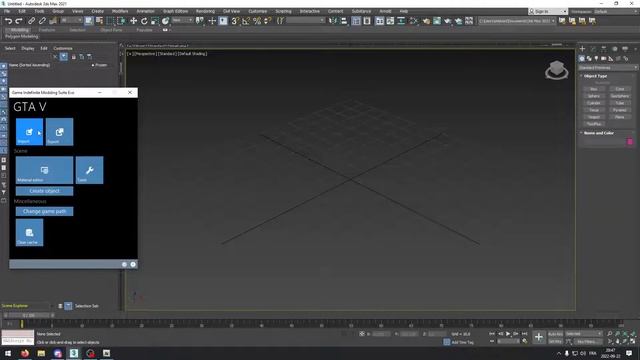Open the File menu
Viewport: 640px width, 360px height.
pos(7,11)
